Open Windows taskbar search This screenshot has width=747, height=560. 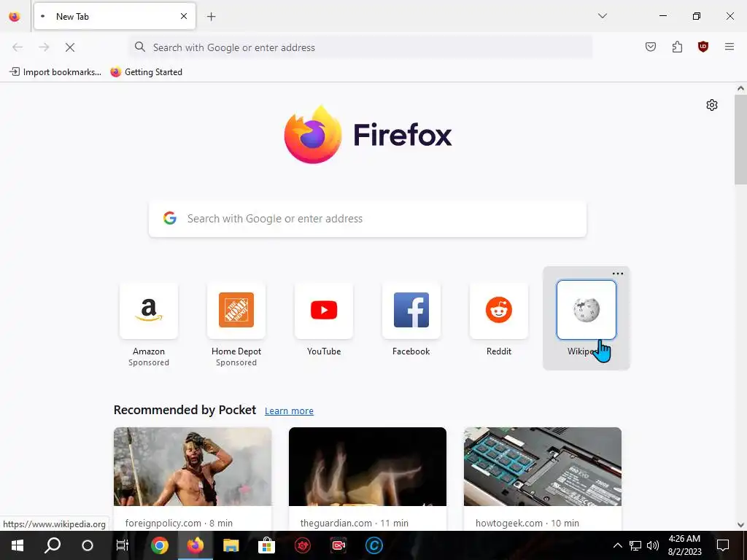coord(53,545)
